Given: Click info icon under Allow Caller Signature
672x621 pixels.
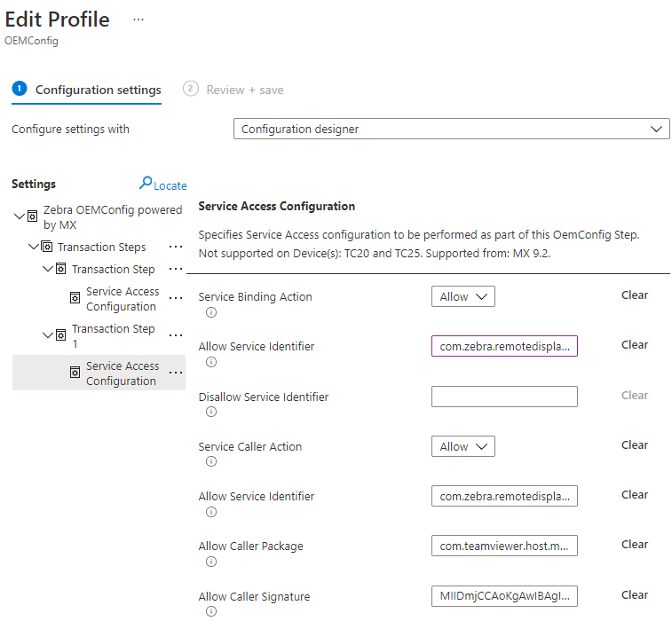Looking at the screenshot, I should coord(211,611).
